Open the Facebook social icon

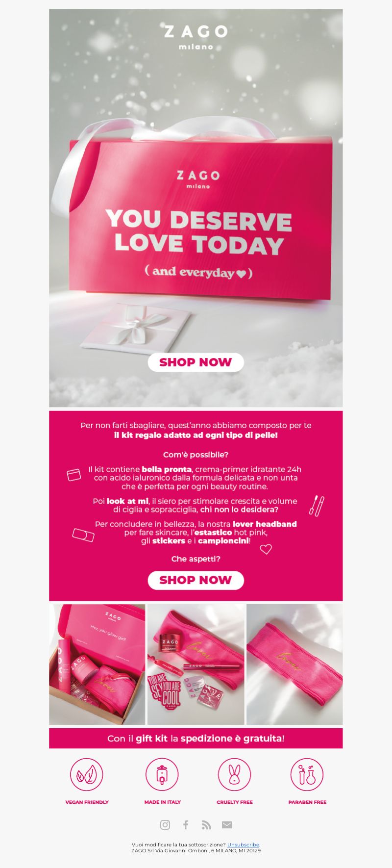coord(186,825)
